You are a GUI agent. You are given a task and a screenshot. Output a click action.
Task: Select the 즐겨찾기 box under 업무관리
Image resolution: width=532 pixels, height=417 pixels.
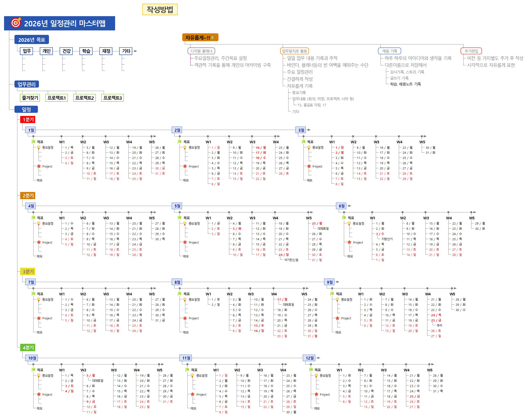coord(30,98)
